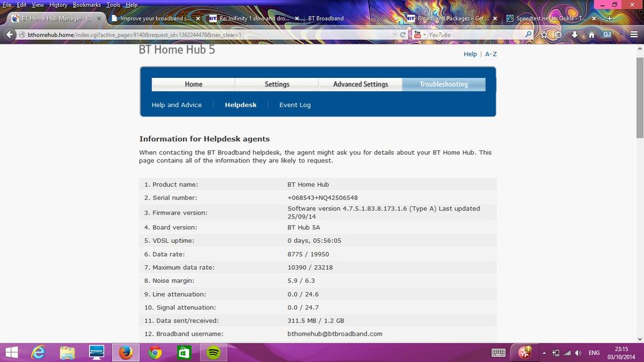Close the 'Re: Infinity 1 slow' tab
This screenshot has height=362, width=644.
pos(297,19)
